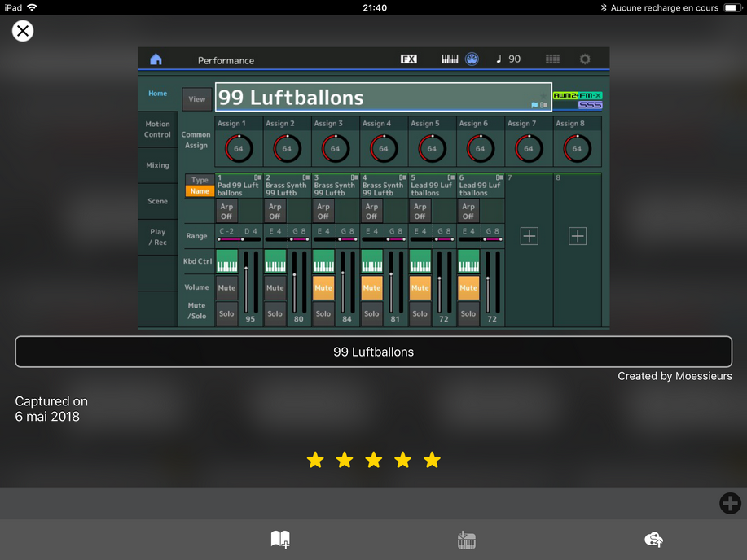747x560 pixels.
Task: Add a part in empty slot 7
Action: (529, 236)
